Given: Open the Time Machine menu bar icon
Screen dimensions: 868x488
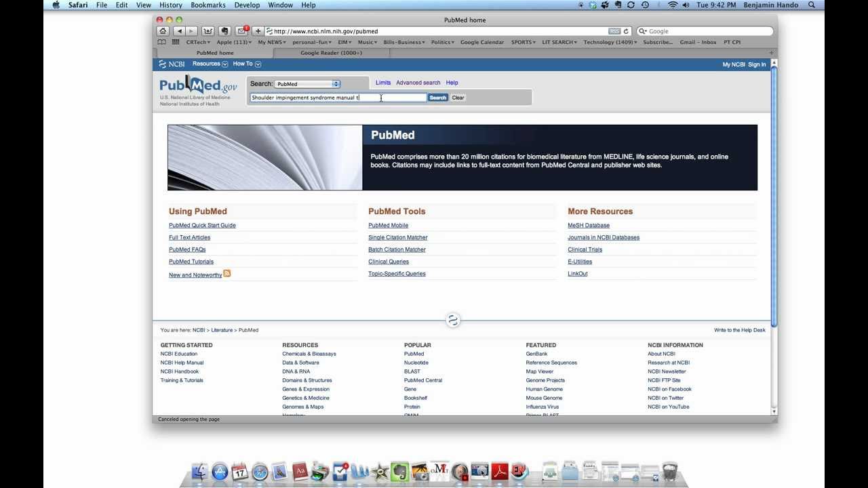Looking at the screenshot, I should pyautogui.click(x=645, y=5).
